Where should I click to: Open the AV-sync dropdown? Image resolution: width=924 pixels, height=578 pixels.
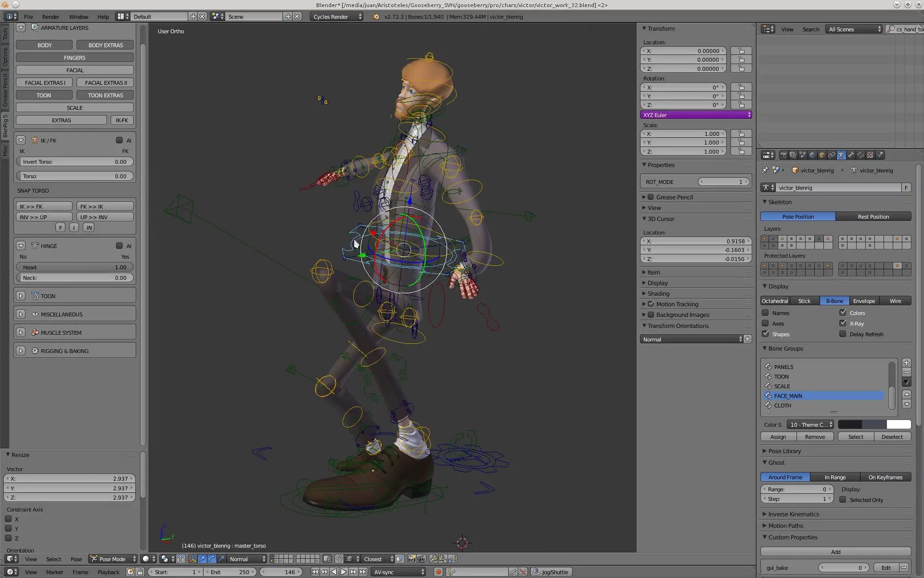tap(398, 572)
